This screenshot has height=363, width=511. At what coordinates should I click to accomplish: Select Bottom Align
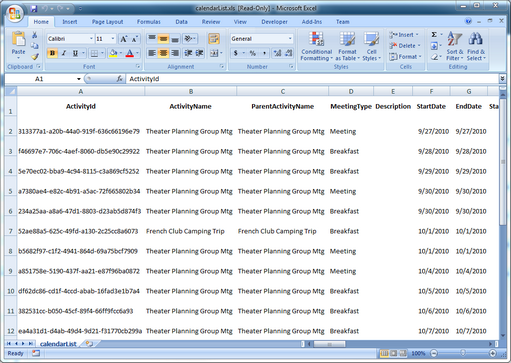pos(175,39)
